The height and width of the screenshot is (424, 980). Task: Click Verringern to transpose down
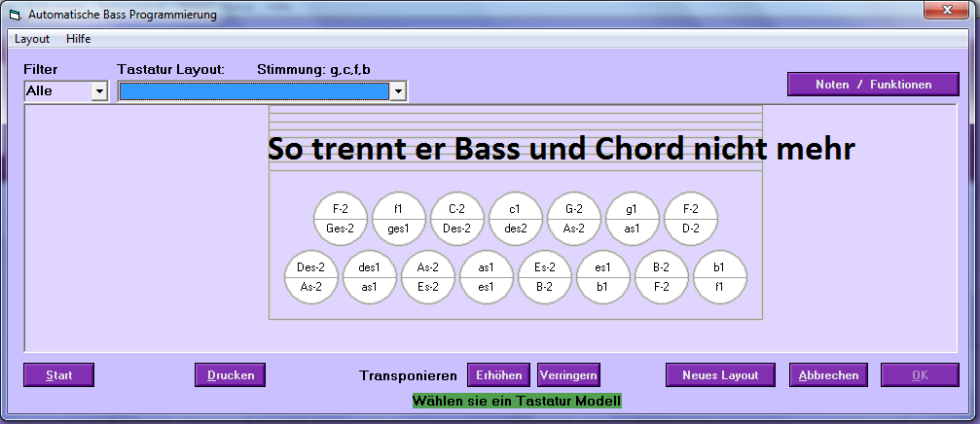568,375
